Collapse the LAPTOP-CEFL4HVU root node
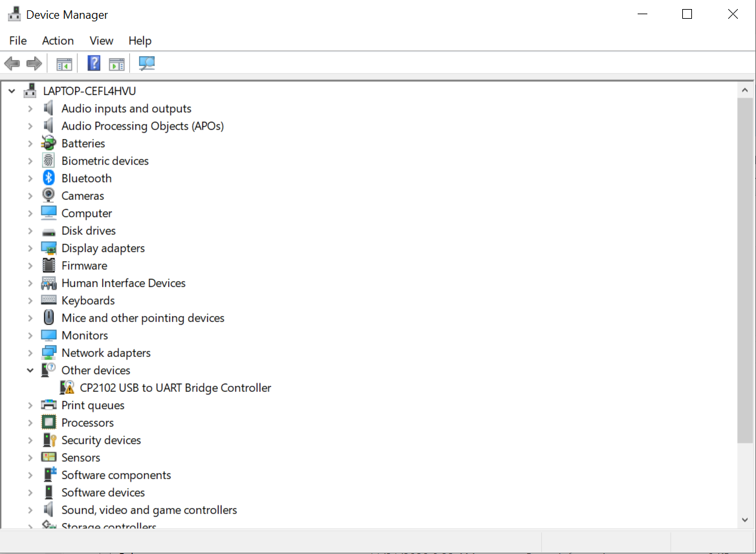 [12, 91]
